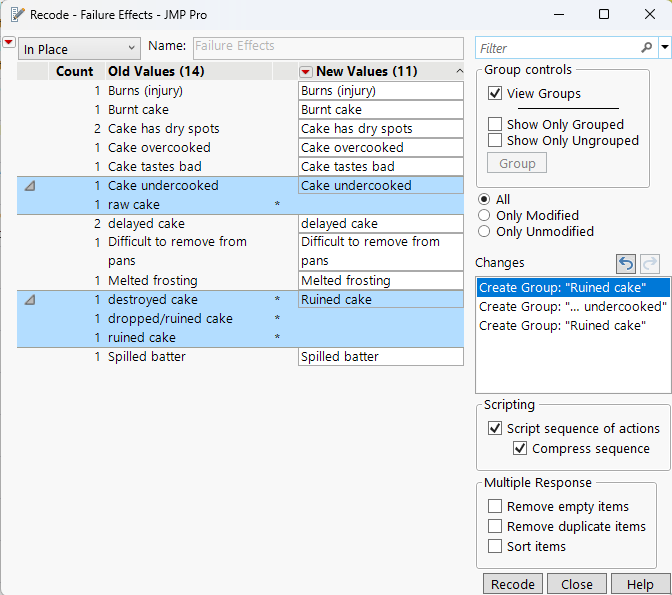Click the redo changes arrow icon
The width and height of the screenshot is (672, 595).
[x=648, y=263]
